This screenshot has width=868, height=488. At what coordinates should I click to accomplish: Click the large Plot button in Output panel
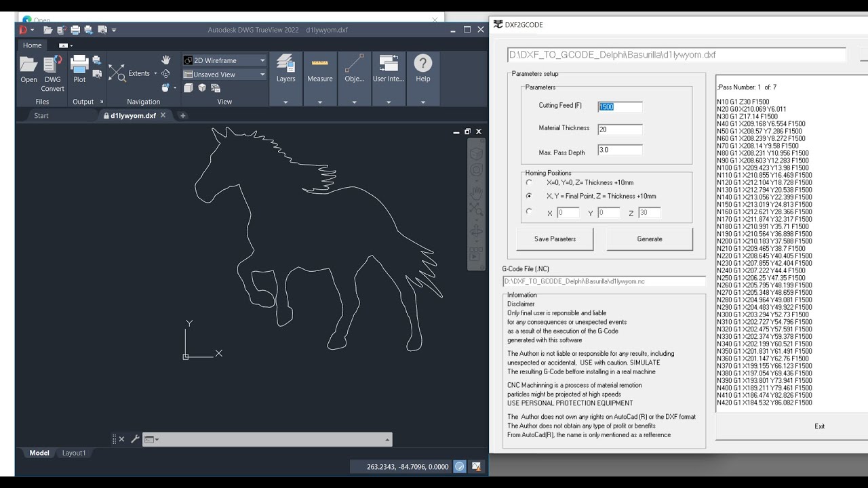pos(79,70)
